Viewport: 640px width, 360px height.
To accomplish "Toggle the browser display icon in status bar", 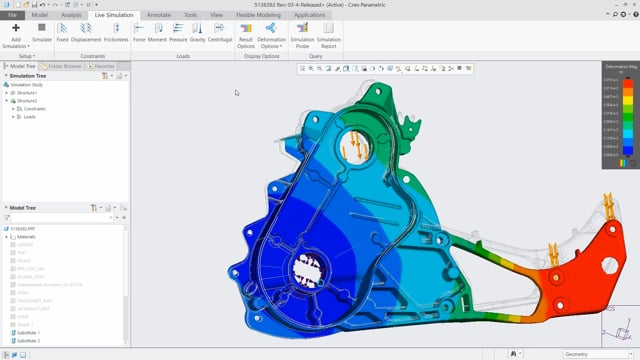I will (x=14, y=355).
